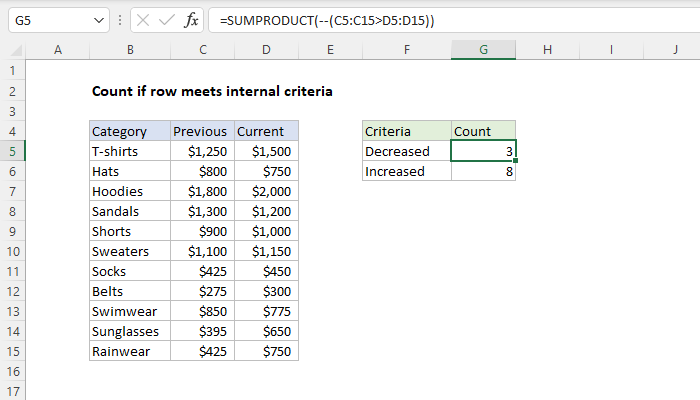Image resolution: width=700 pixels, height=400 pixels.
Task: Click the formula bar options dots
Action: (x=120, y=20)
